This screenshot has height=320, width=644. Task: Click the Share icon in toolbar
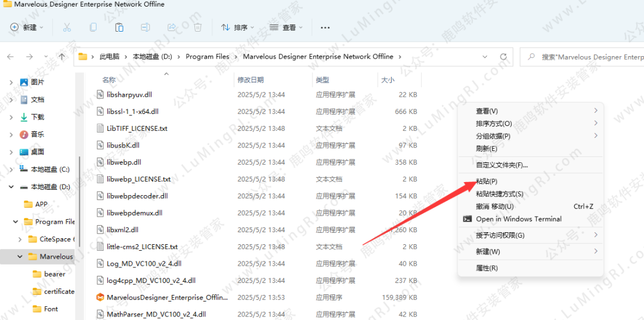coord(172,27)
